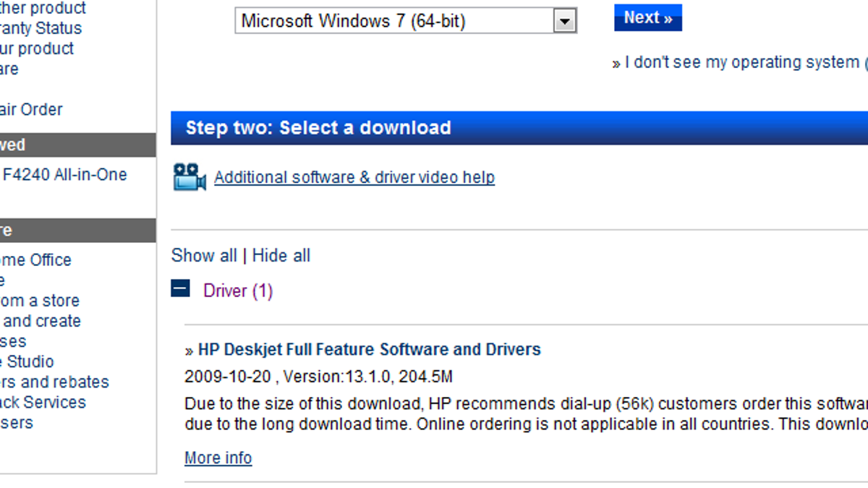868x488 pixels.
Task: Open the Home Office sidebar link
Action: click(36, 260)
